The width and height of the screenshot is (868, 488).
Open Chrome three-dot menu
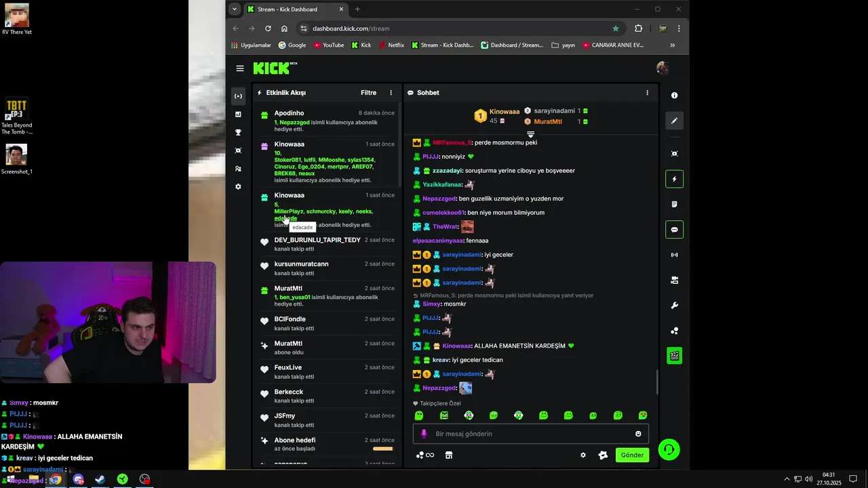point(679,28)
